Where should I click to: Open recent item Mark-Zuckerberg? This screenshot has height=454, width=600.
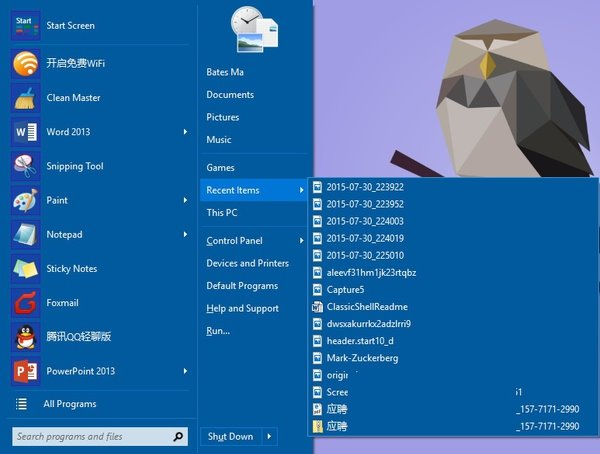363,358
